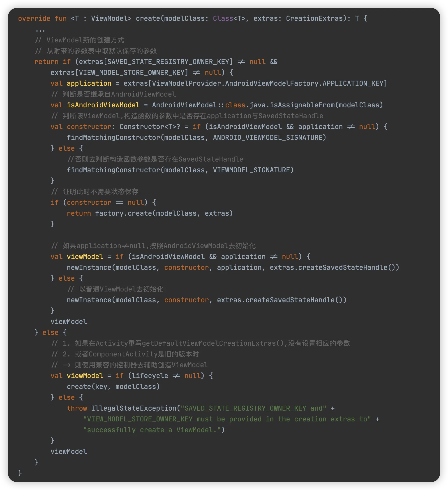448x490 pixels.
Task: Click the second newInstance call without application
Action: coord(89,300)
